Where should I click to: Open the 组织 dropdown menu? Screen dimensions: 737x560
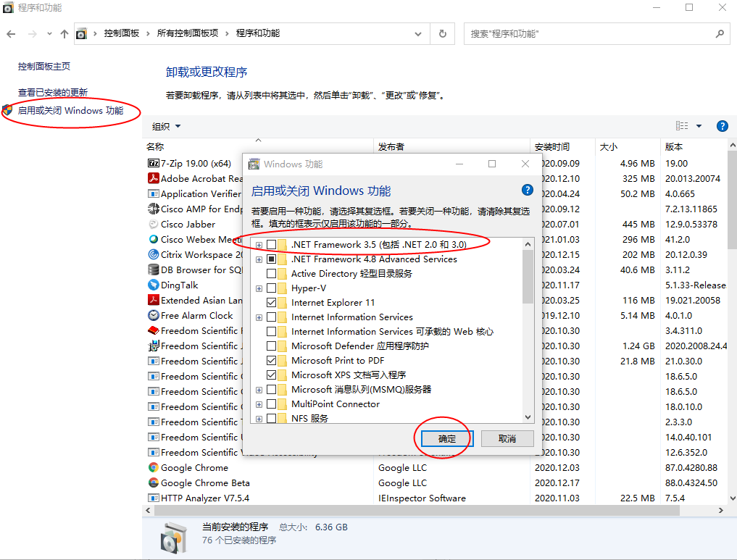(166, 126)
